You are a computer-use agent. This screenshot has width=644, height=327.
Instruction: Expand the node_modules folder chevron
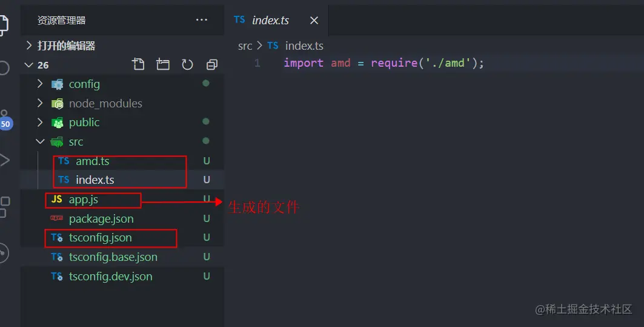tap(40, 103)
